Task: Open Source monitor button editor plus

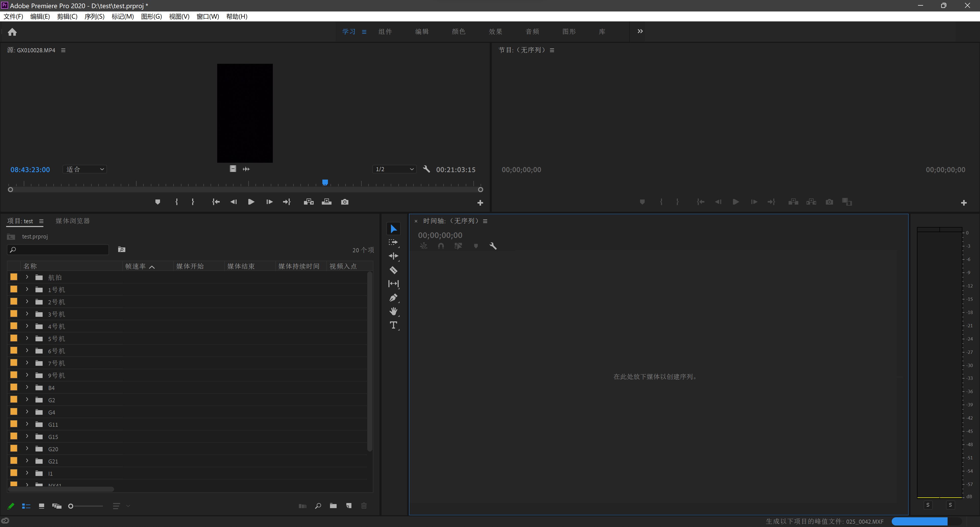Action: 480,203
